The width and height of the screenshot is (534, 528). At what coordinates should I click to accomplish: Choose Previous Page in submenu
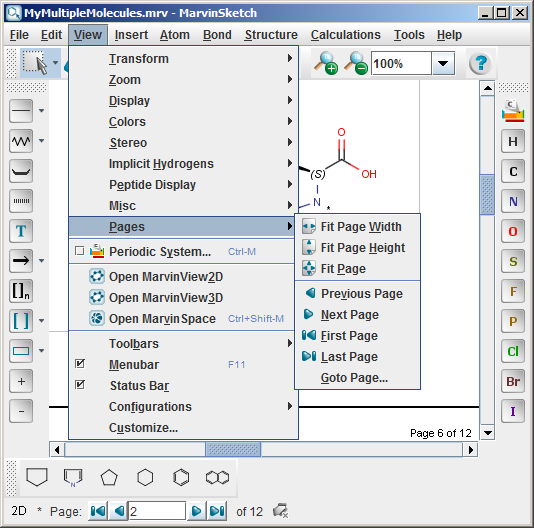point(358,293)
